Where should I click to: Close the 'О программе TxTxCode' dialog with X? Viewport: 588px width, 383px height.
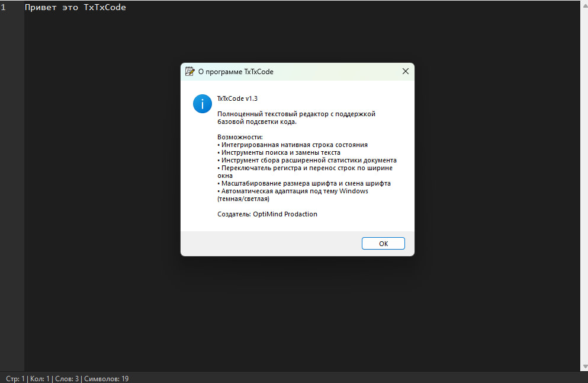406,71
